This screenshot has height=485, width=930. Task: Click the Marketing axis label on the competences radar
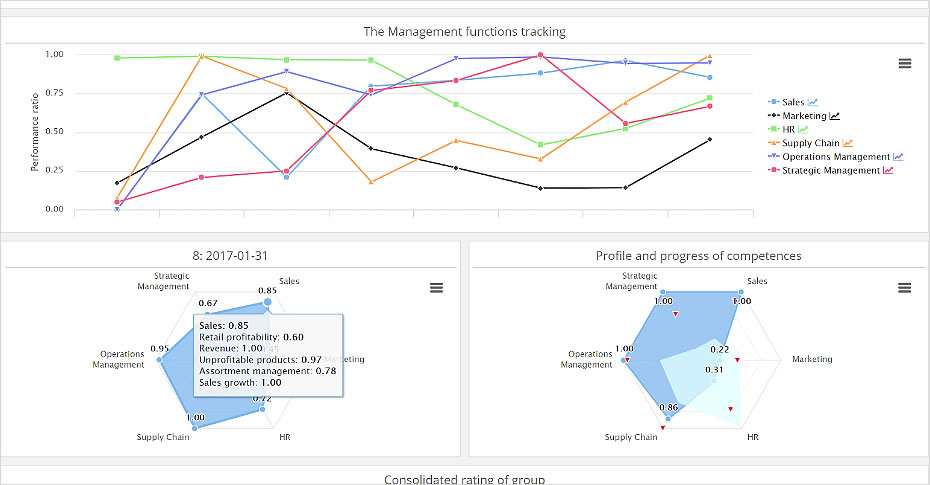(x=811, y=360)
